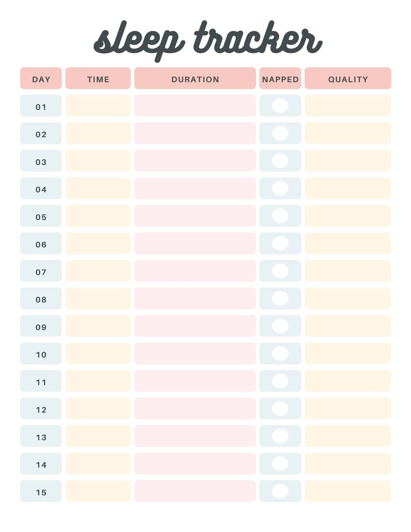Mark the napped circle for day 05

pyautogui.click(x=280, y=216)
